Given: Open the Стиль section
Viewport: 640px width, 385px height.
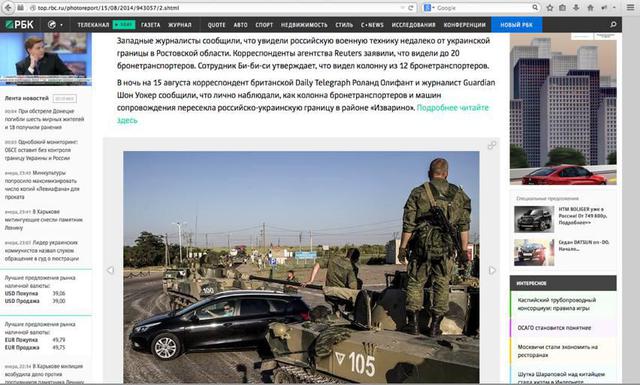Looking at the screenshot, I should coord(344,25).
